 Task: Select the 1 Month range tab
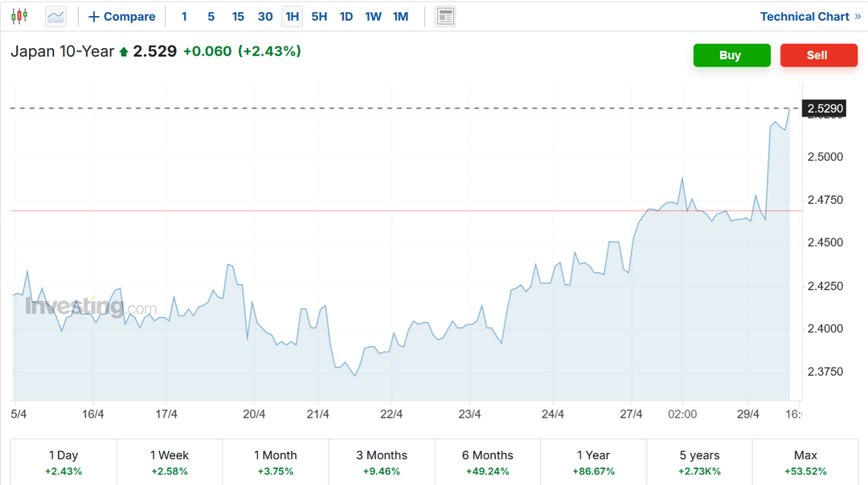click(x=276, y=463)
